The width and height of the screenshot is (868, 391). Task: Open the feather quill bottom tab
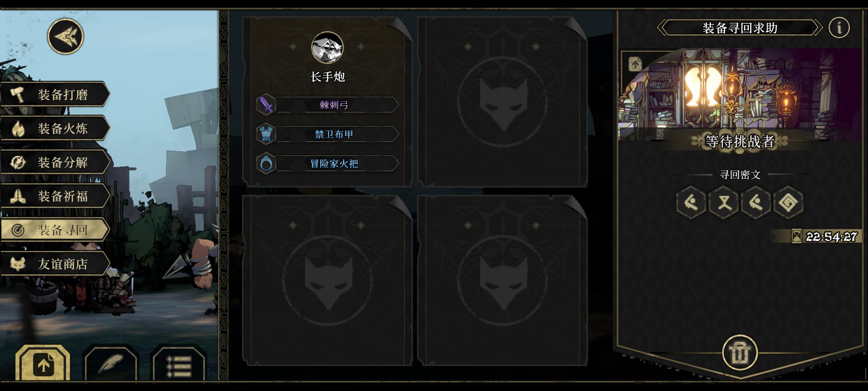tap(111, 363)
